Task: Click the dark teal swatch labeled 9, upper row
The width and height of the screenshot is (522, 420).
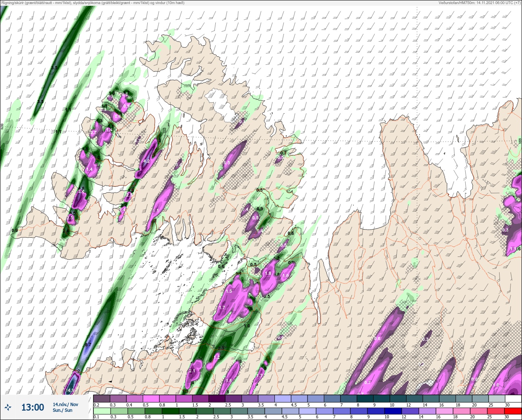Action: coord(381,398)
